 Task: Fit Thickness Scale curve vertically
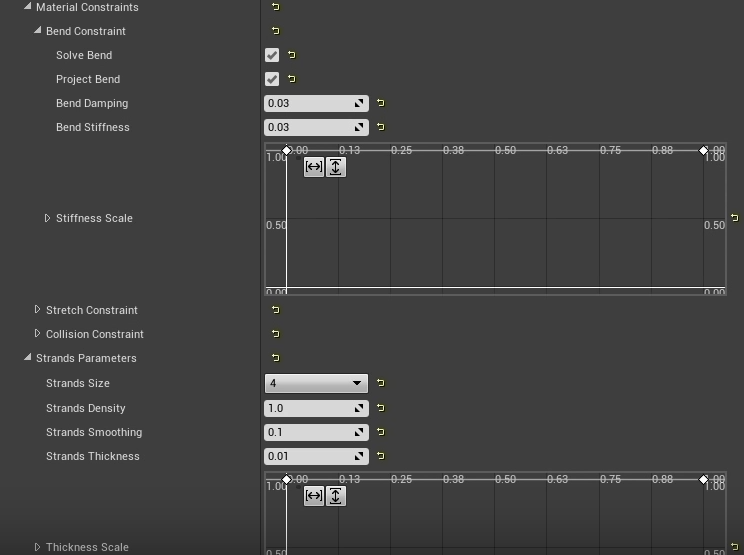335,496
